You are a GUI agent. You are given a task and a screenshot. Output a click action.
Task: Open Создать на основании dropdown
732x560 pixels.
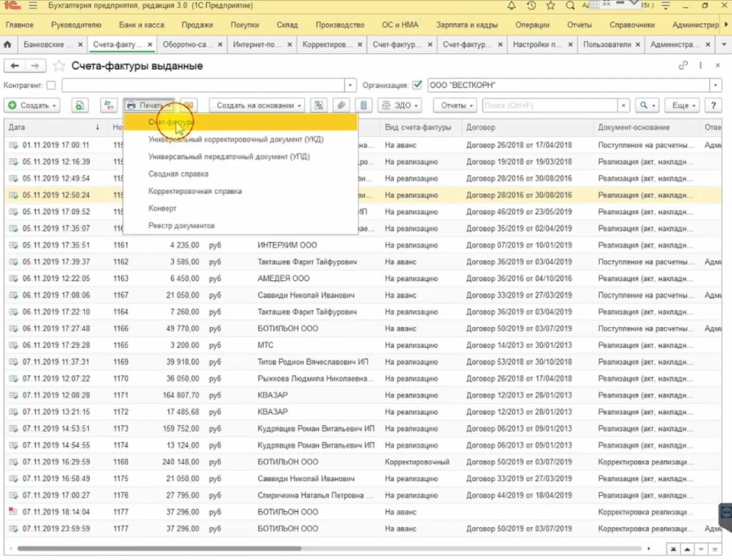[258, 105]
